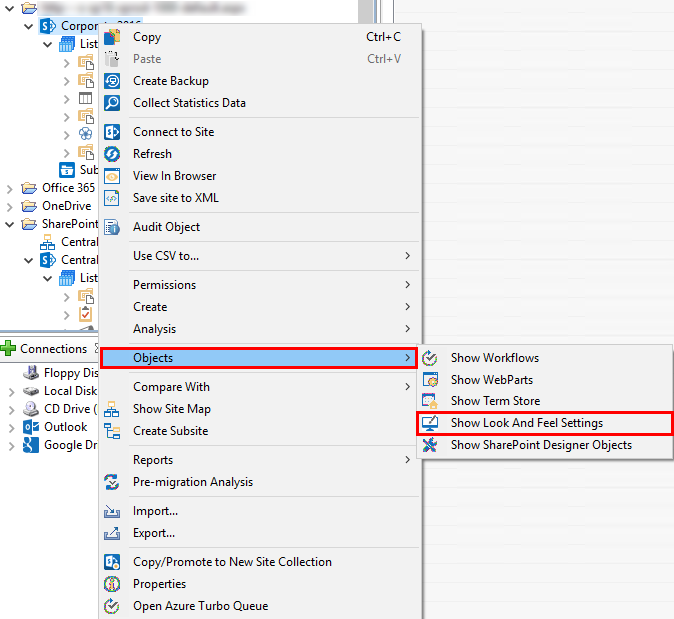The width and height of the screenshot is (674, 619).
Task: Select the OneDrive tree item
Action: [67, 206]
